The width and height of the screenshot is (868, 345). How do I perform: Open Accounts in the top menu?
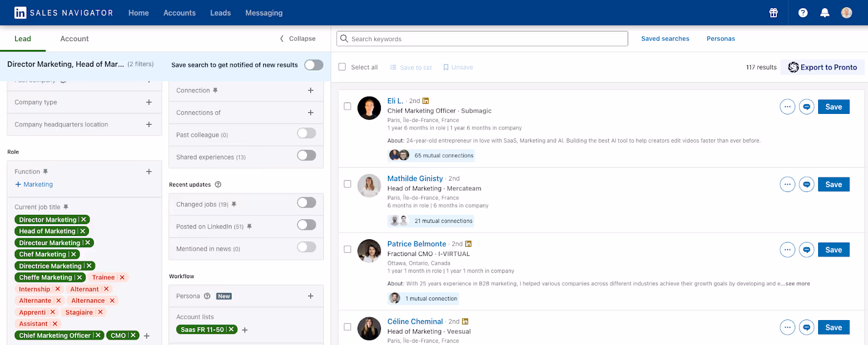tap(180, 12)
